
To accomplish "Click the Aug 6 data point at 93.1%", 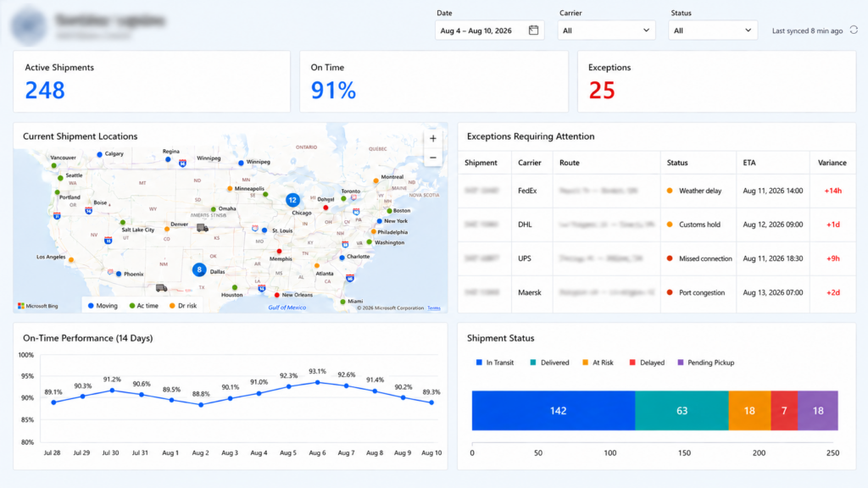I will point(317,382).
